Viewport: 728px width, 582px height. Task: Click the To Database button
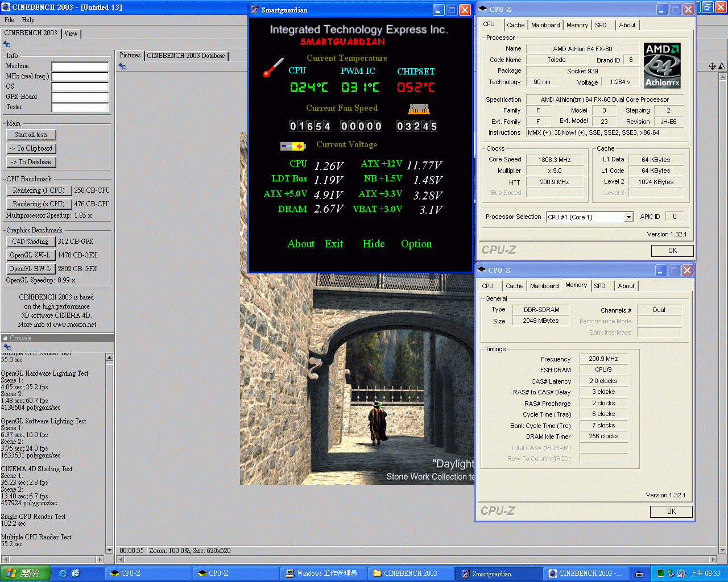tap(31, 162)
